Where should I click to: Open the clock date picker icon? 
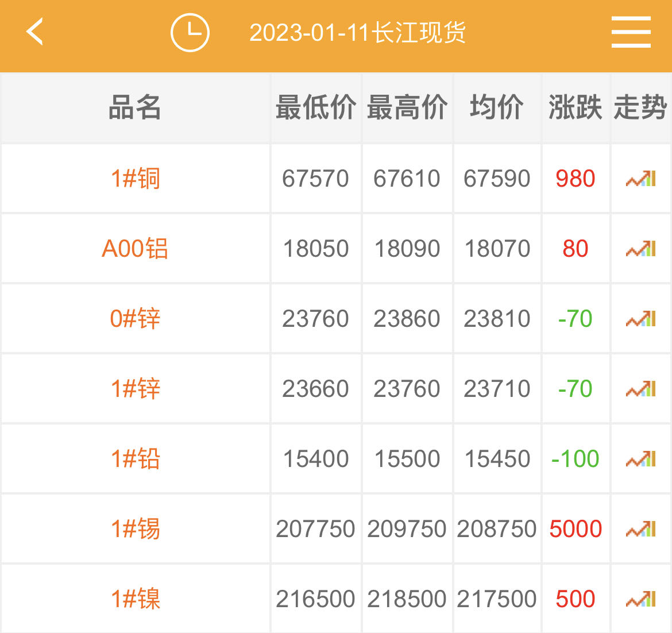190,32
